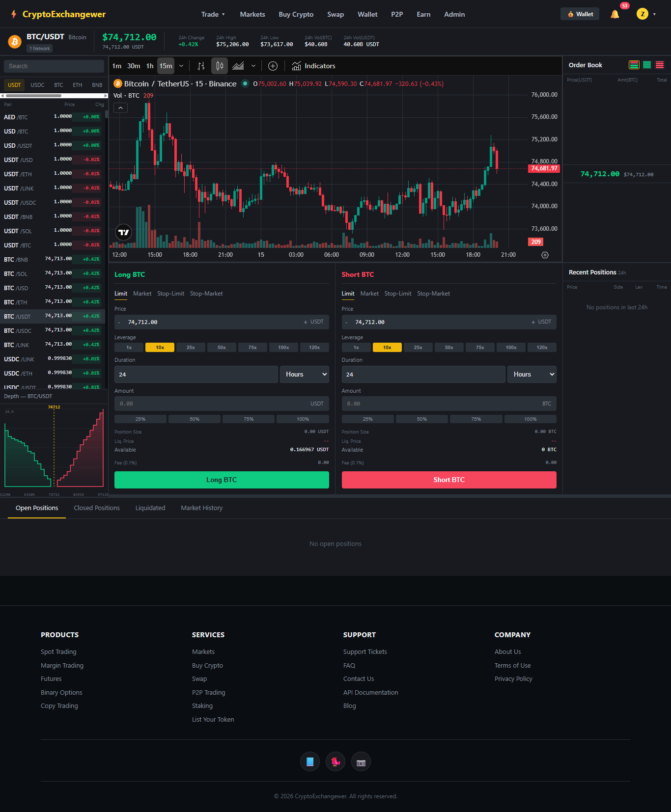The height and width of the screenshot is (812, 671).
Task: Open chart Indicators
Action: coord(313,66)
